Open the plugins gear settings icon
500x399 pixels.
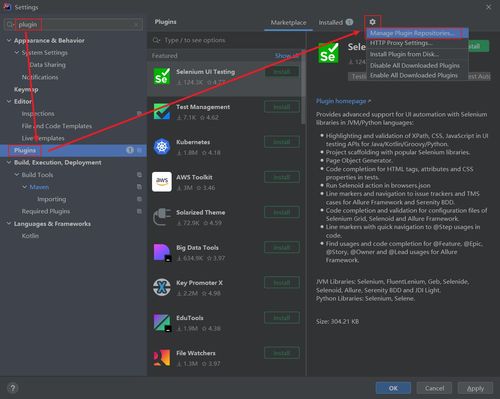(x=372, y=22)
